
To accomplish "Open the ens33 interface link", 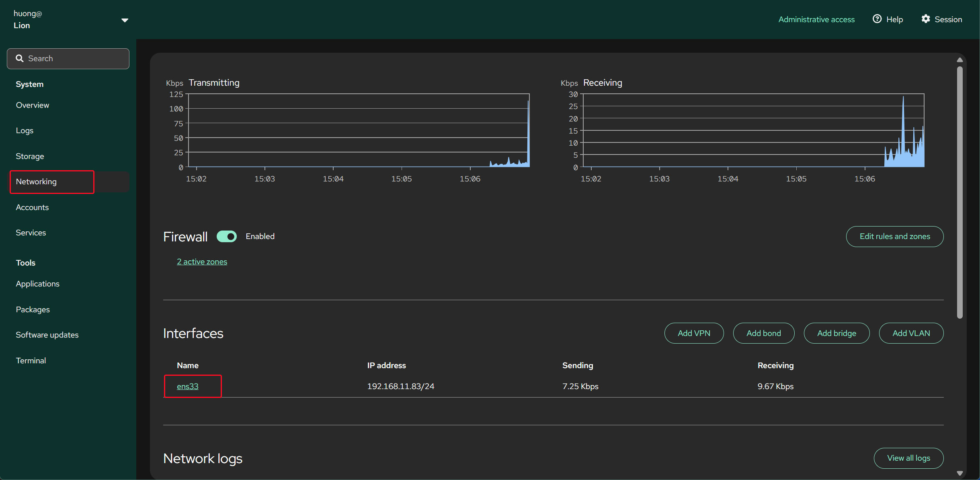I will click(187, 386).
